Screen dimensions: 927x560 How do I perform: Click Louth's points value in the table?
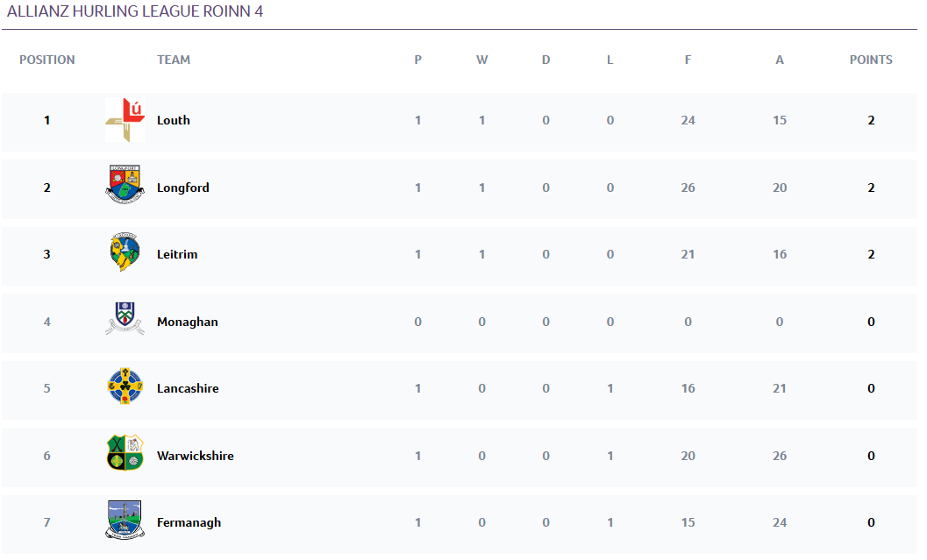tap(871, 121)
